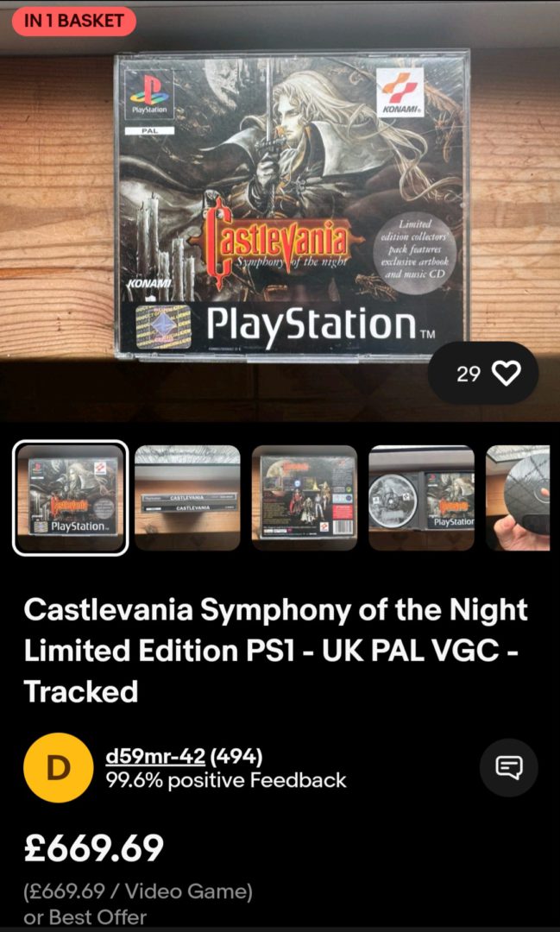The image size is (560, 932).
Task: Tap the or Best Offer text
Action: [x=85, y=917]
